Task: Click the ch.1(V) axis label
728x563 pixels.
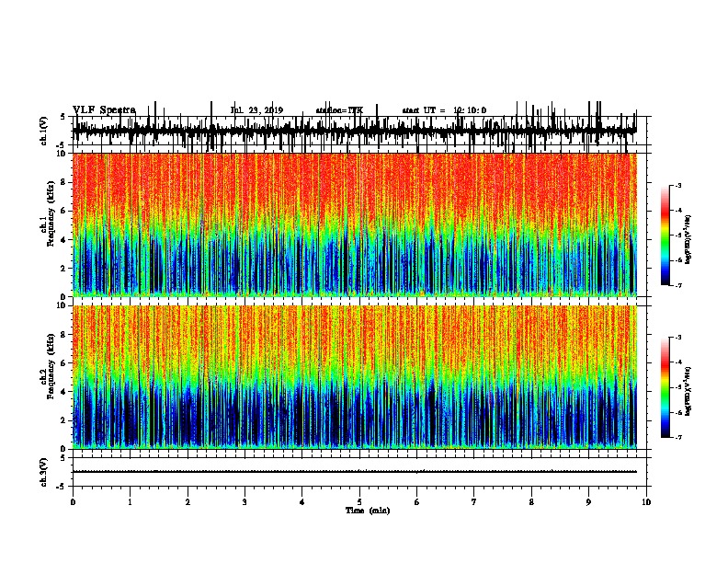Action: (x=43, y=131)
